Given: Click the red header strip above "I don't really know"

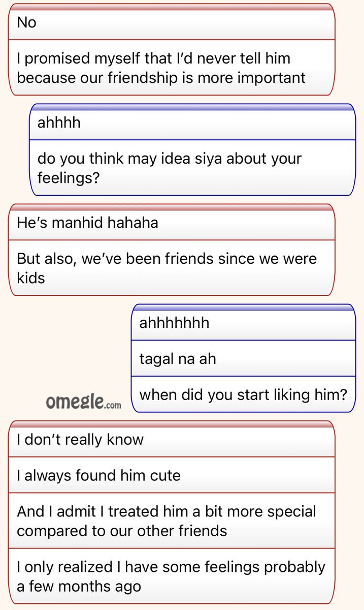Looking at the screenshot, I should point(172,424).
